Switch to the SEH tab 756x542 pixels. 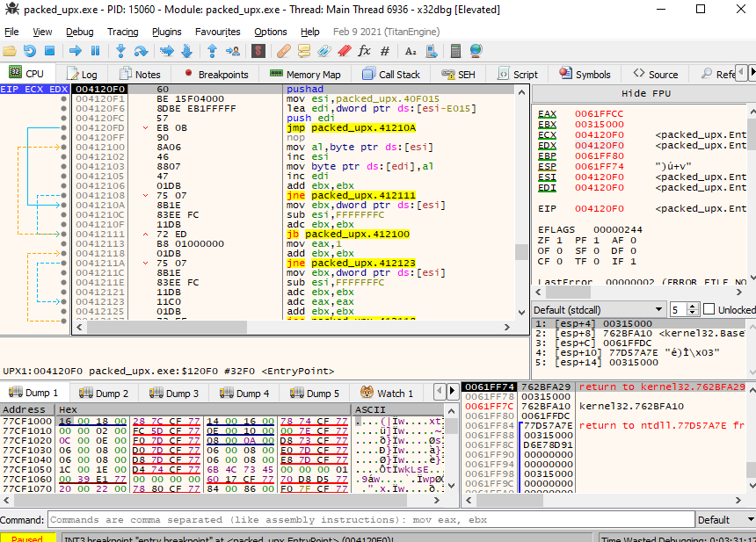[459, 74]
